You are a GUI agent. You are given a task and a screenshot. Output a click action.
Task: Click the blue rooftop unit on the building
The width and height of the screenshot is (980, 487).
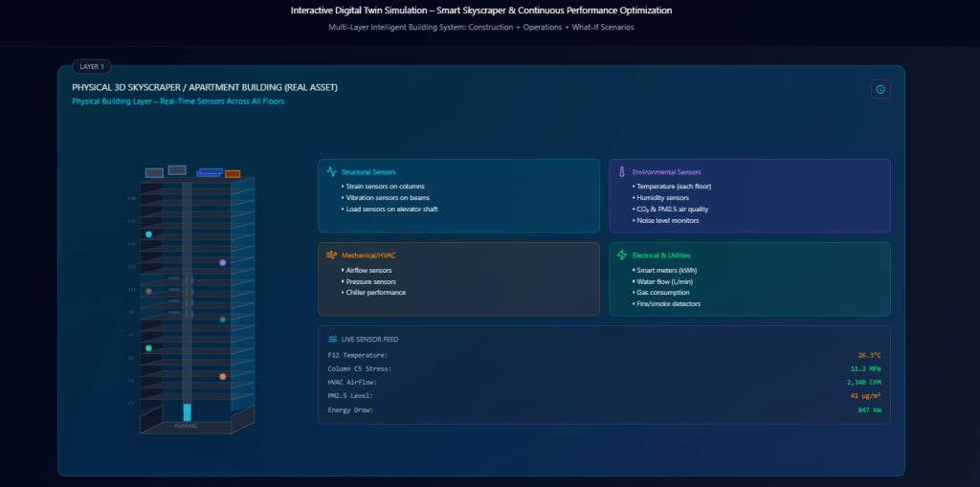point(210,173)
